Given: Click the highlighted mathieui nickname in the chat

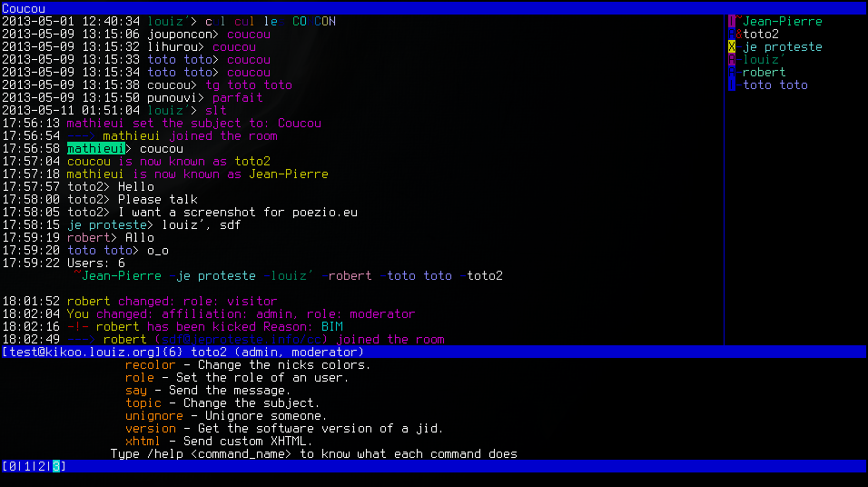Looking at the screenshot, I should tap(95, 148).
